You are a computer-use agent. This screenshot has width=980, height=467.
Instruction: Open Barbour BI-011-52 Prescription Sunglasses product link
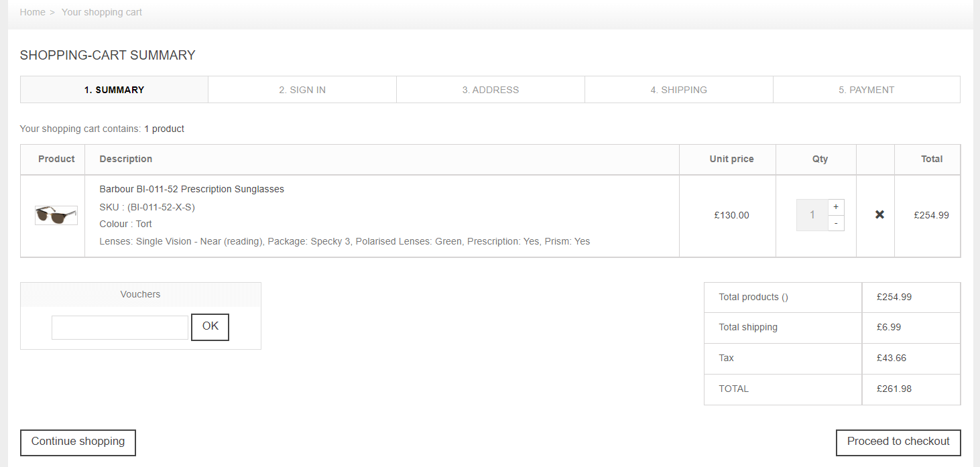[192, 189]
